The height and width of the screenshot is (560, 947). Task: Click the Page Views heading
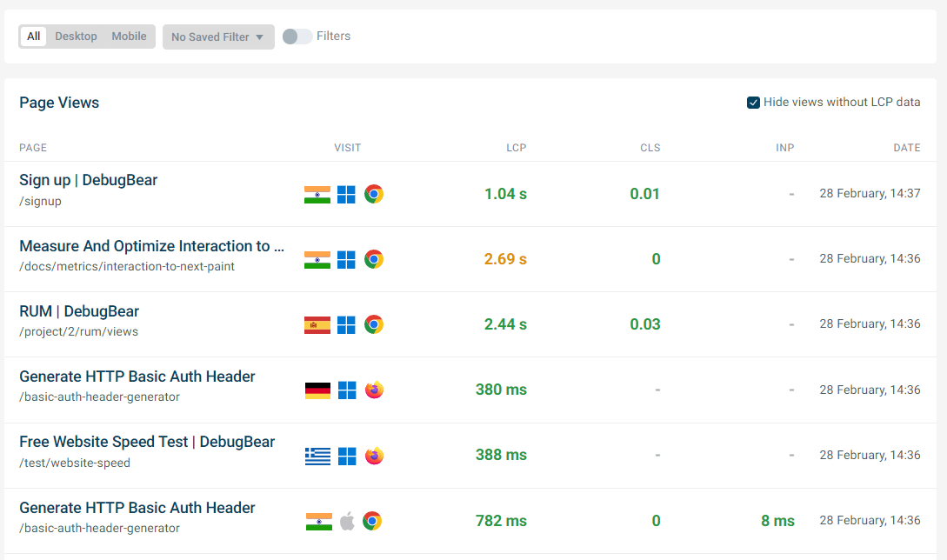point(59,103)
